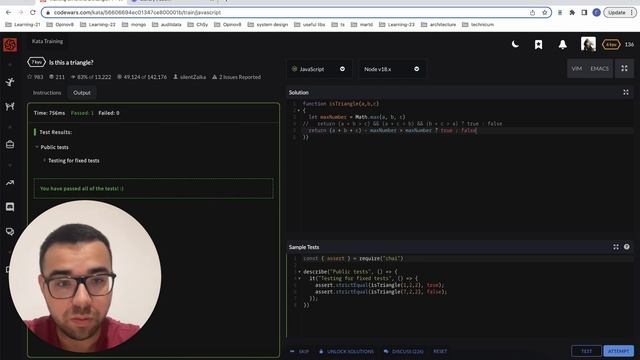640x360 pixels.
Task: Open the mongo bookmarks folder
Action: (135, 24)
